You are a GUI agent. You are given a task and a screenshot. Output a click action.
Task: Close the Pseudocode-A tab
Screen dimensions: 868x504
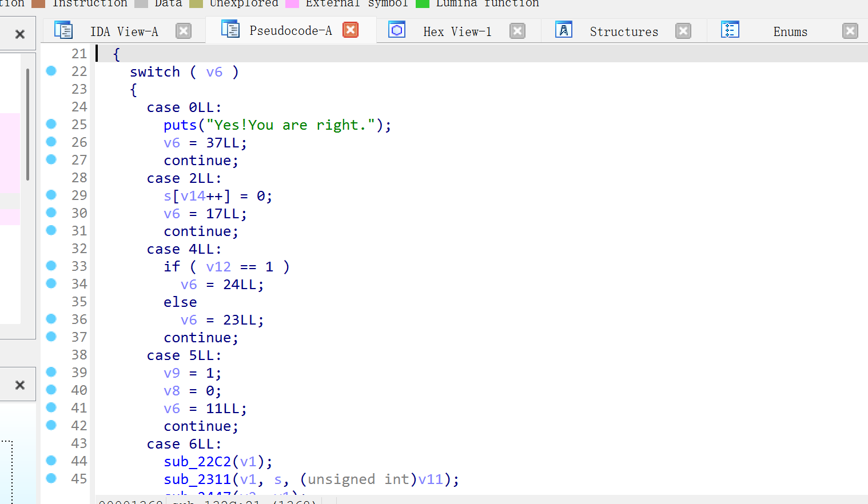351,30
